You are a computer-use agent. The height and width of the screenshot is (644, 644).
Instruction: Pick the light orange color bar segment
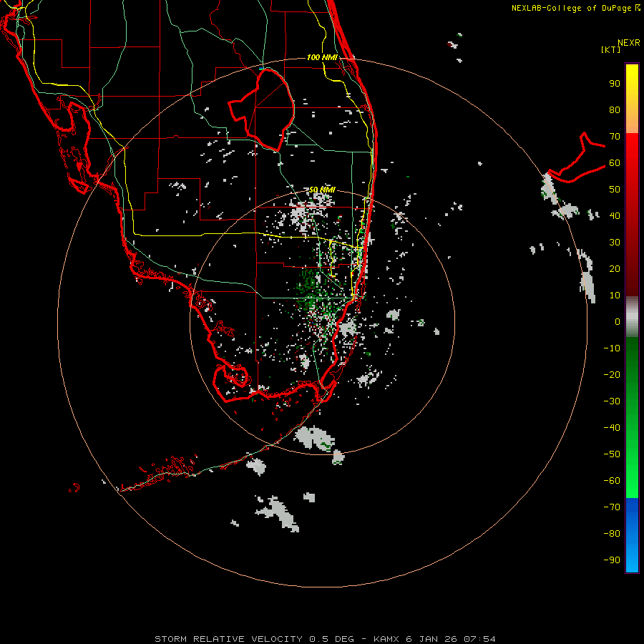point(632,122)
